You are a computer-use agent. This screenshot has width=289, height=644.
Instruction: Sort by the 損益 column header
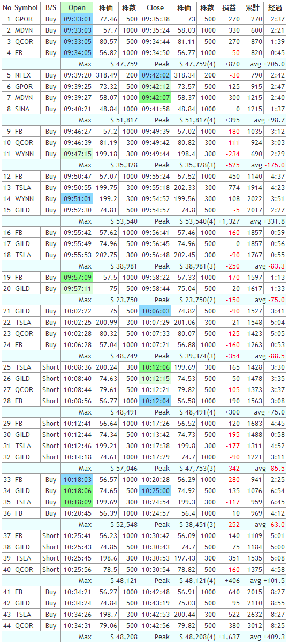point(229,8)
